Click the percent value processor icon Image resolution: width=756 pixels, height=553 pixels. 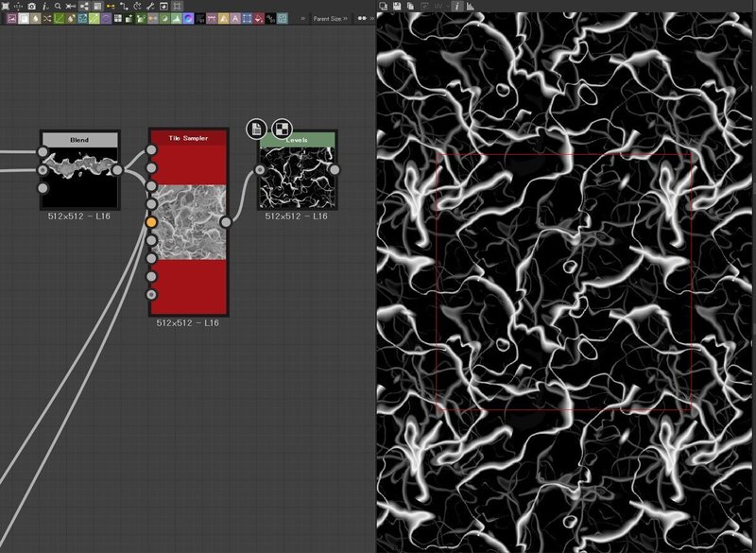[270, 19]
